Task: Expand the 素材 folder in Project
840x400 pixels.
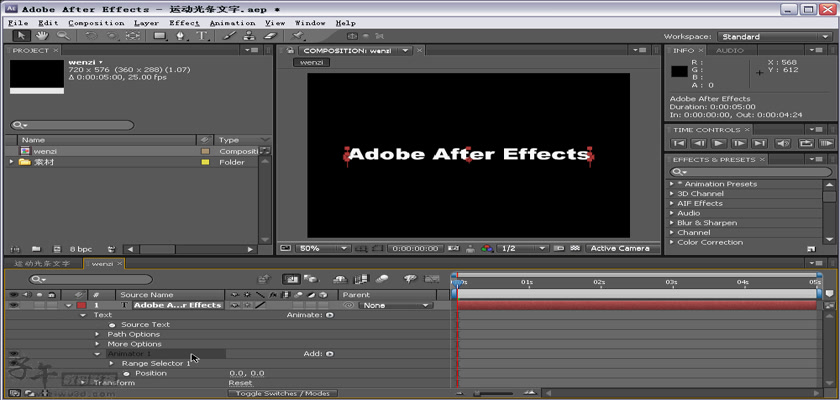Action: tap(12, 162)
